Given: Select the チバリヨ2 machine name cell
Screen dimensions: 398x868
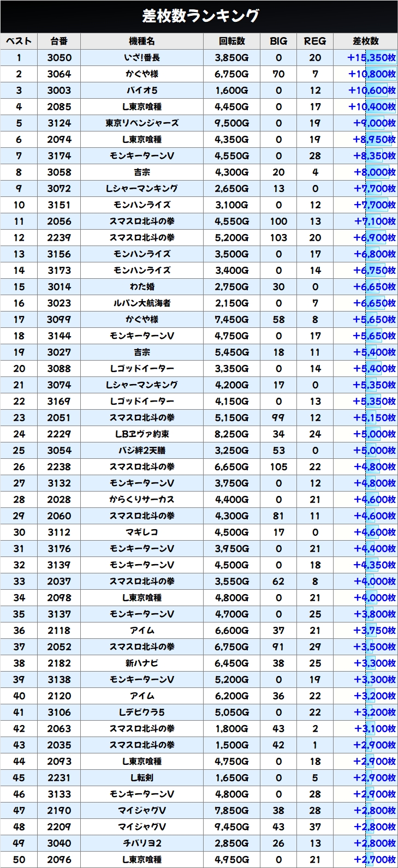Looking at the screenshot, I should click(142, 843).
